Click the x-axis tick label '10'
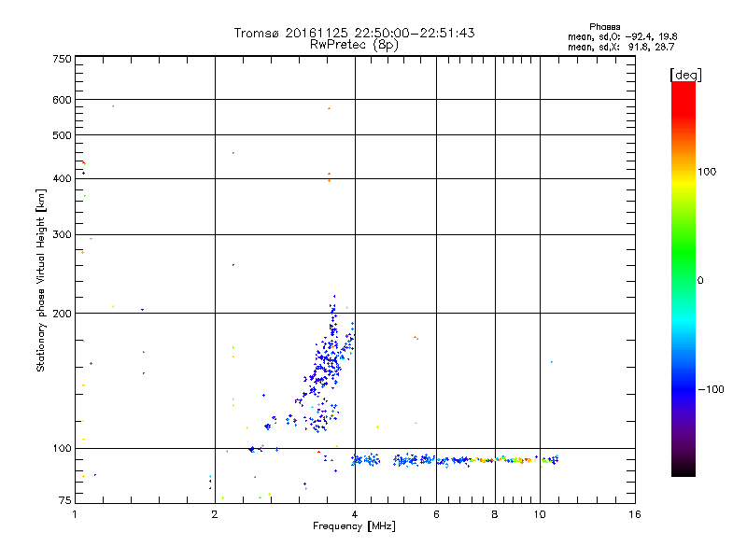The height and width of the screenshot is (560, 747). click(x=540, y=514)
